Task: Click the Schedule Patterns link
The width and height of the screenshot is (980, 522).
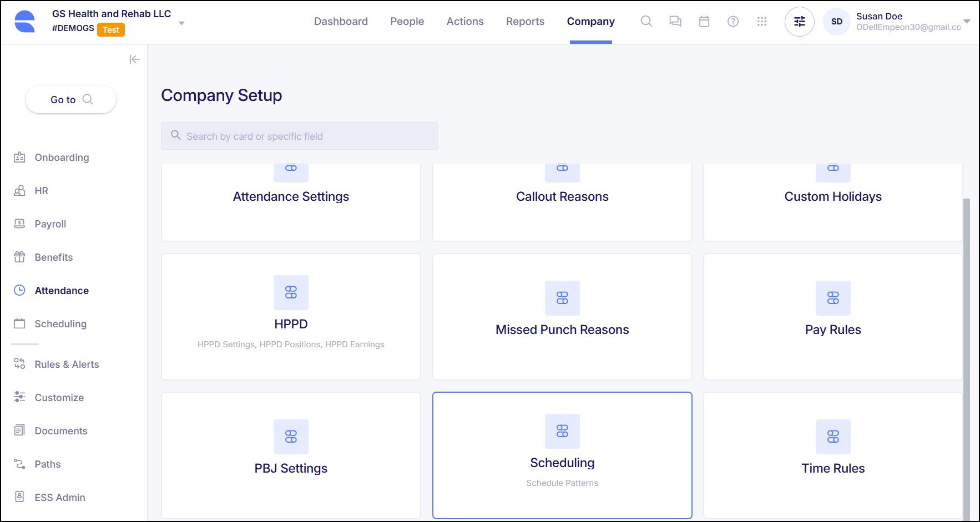Action: [562, 483]
